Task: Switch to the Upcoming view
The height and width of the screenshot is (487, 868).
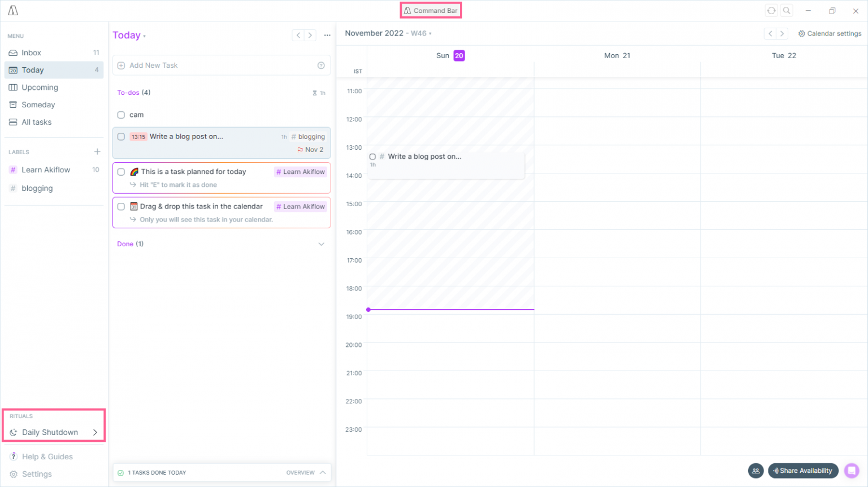Action: point(40,88)
